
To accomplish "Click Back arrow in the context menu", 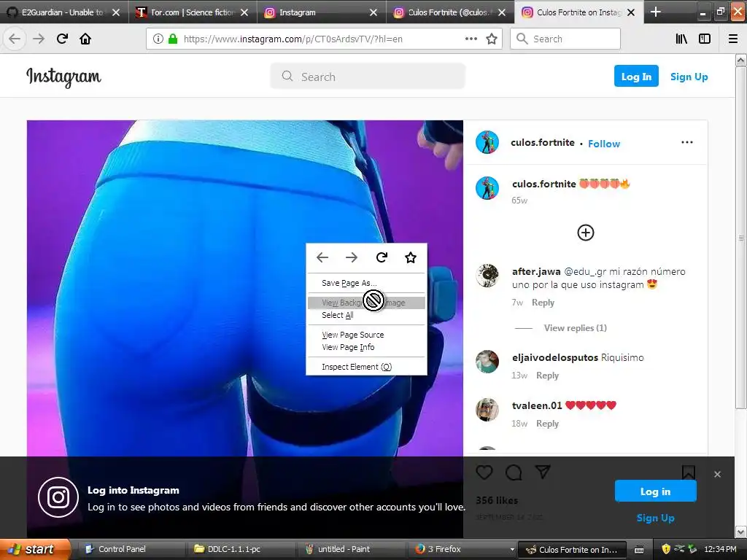I will point(322,257).
